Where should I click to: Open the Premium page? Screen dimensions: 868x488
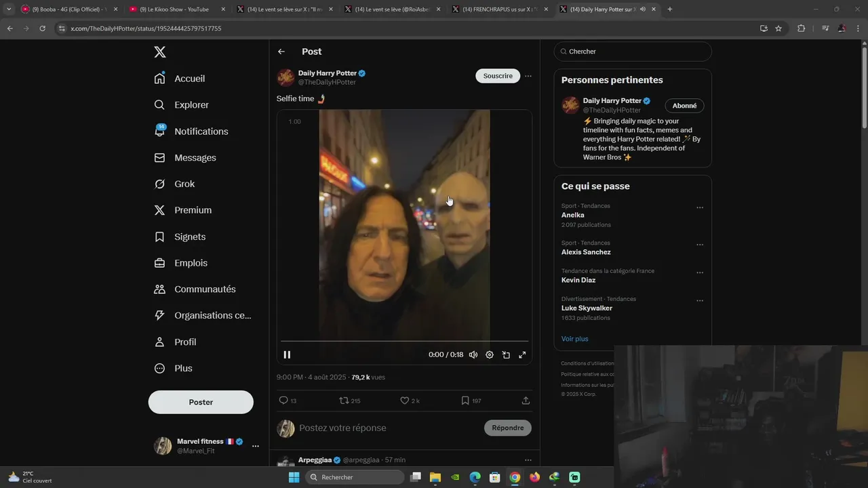[x=183, y=210]
